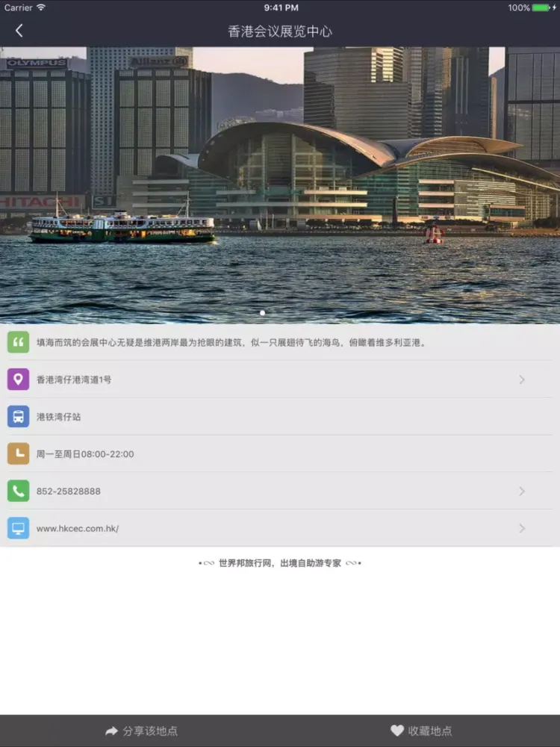This screenshot has width=560, height=747.
Task: Select the opening hours 周一至周日08:00-22:00
Action: pyautogui.click(x=85, y=454)
